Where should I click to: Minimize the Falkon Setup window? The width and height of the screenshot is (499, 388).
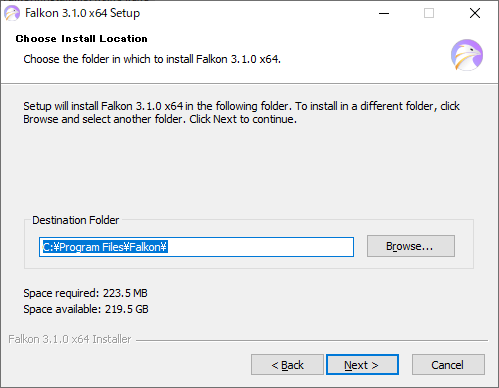[384, 13]
